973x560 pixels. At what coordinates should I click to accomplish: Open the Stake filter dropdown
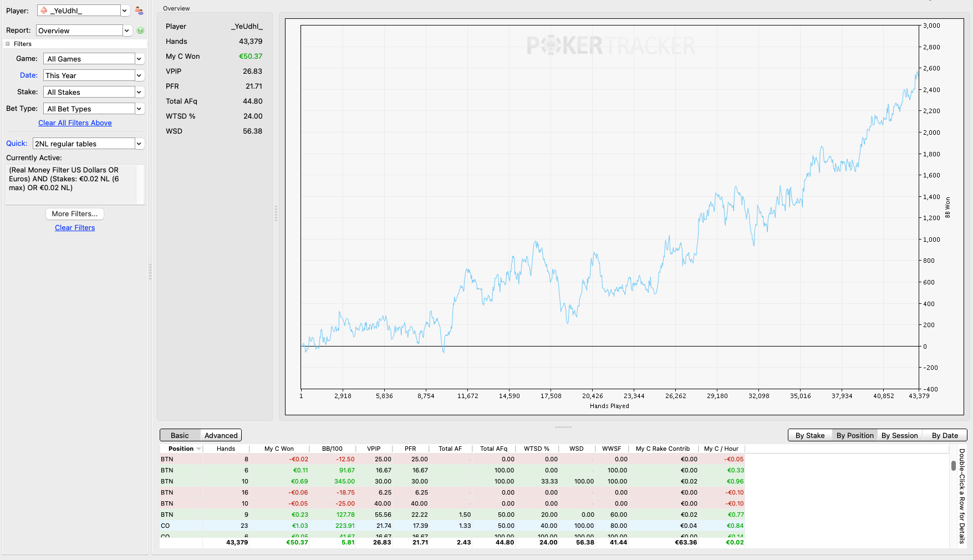(x=139, y=92)
